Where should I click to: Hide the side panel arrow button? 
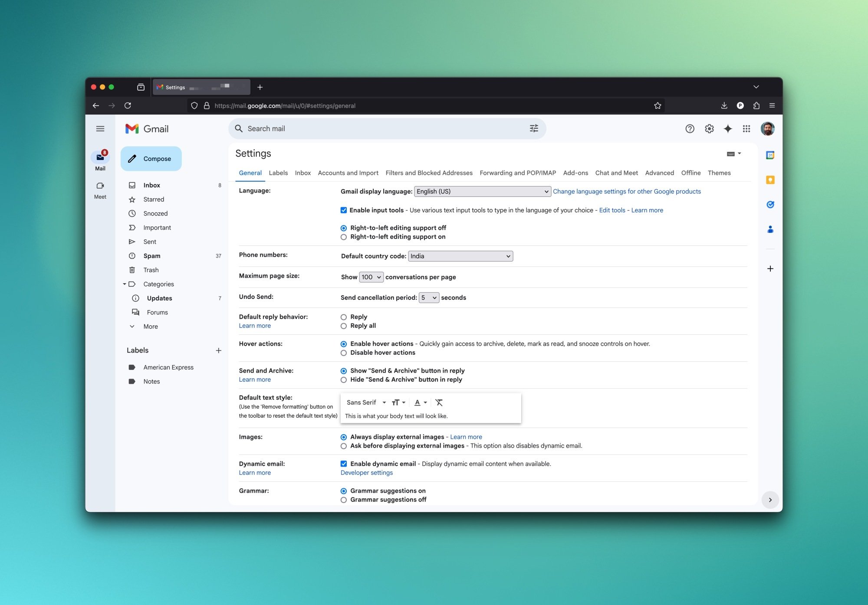tap(770, 500)
